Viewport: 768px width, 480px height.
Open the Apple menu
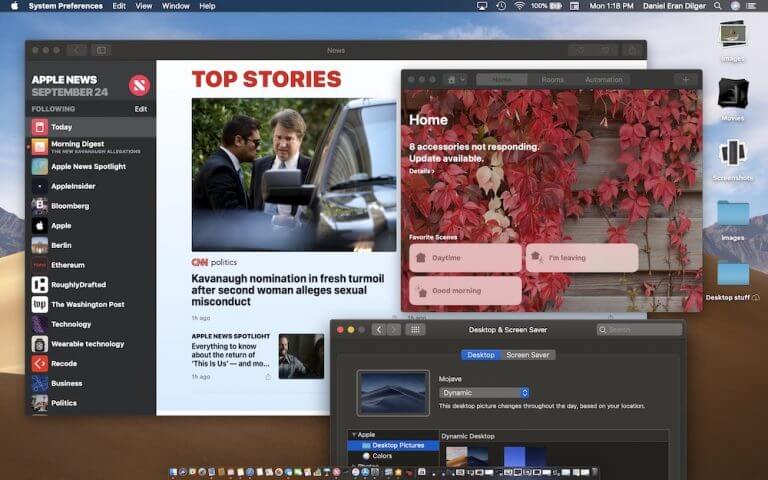(x=14, y=6)
